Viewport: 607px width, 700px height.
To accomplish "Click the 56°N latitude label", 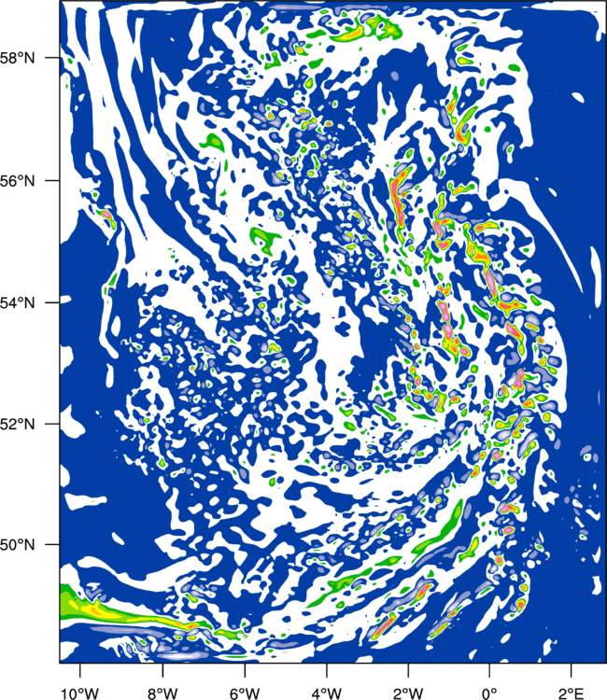I will pos(17,181).
